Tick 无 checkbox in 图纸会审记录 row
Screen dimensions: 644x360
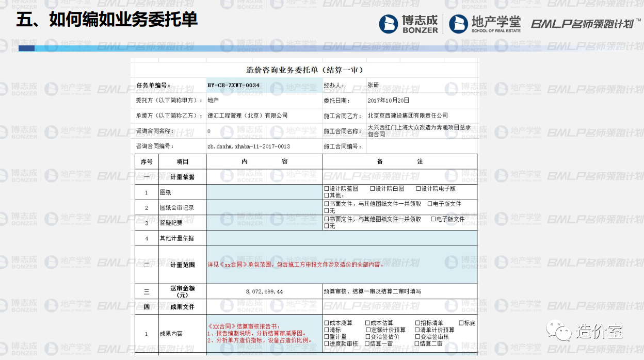pos(327,211)
